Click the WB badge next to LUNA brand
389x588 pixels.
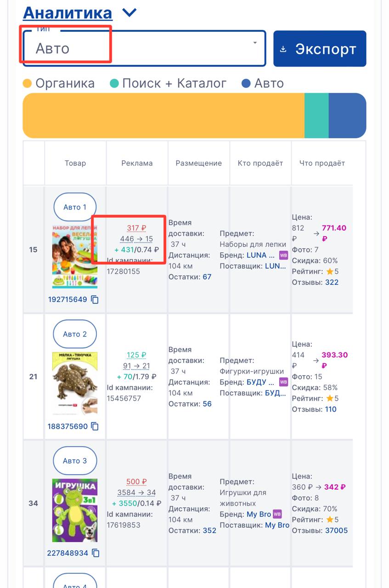tap(283, 255)
